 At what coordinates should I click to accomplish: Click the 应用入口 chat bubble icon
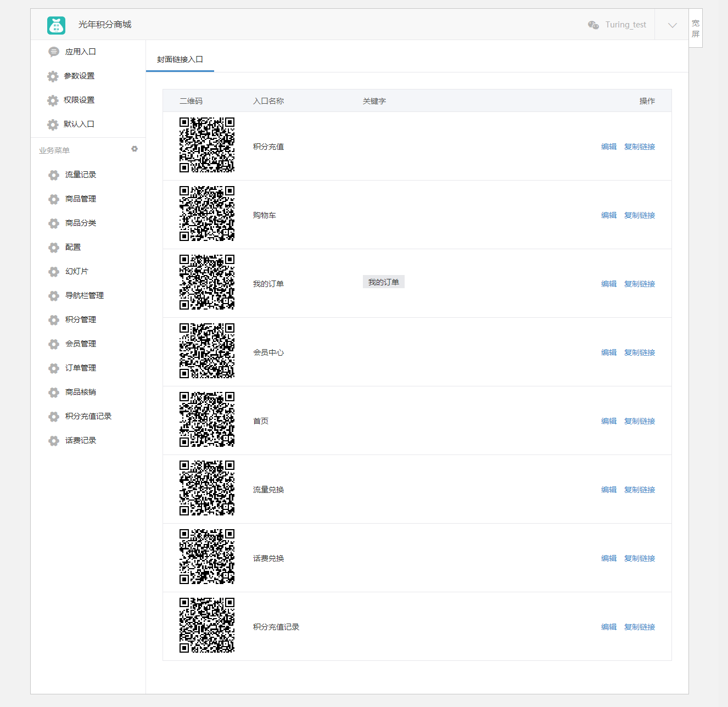(54, 52)
